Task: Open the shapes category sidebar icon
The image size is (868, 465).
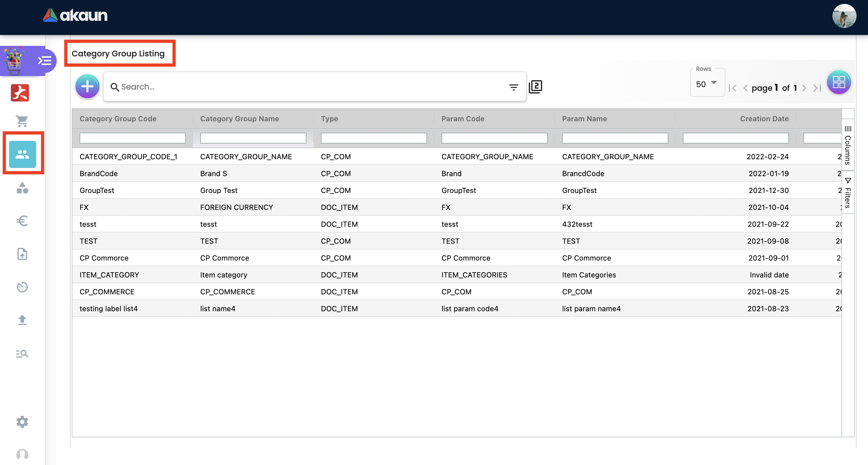Action: click(x=22, y=188)
